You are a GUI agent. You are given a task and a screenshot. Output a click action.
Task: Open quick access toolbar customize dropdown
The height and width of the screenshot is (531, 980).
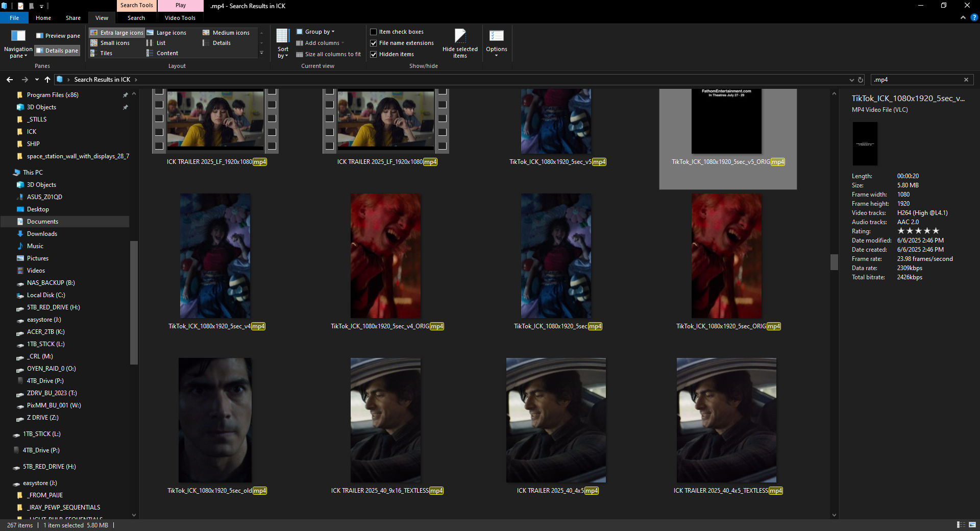point(41,6)
